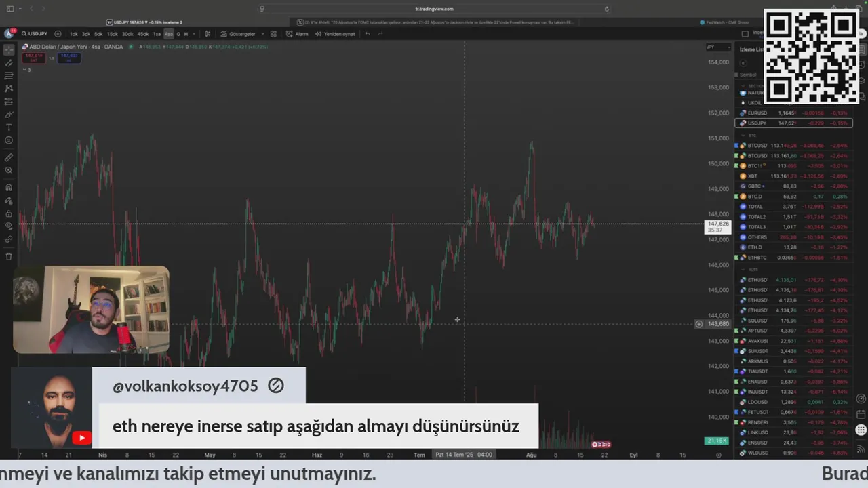
Task: Toggle stay in drawing mode
Action: click(x=9, y=201)
